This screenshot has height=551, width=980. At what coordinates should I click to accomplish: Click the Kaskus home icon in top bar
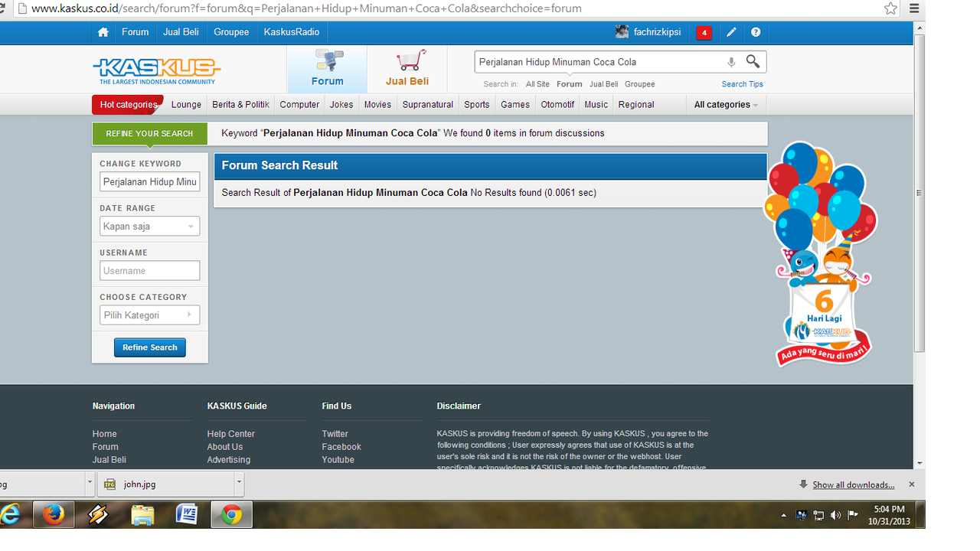coord(103,32)
